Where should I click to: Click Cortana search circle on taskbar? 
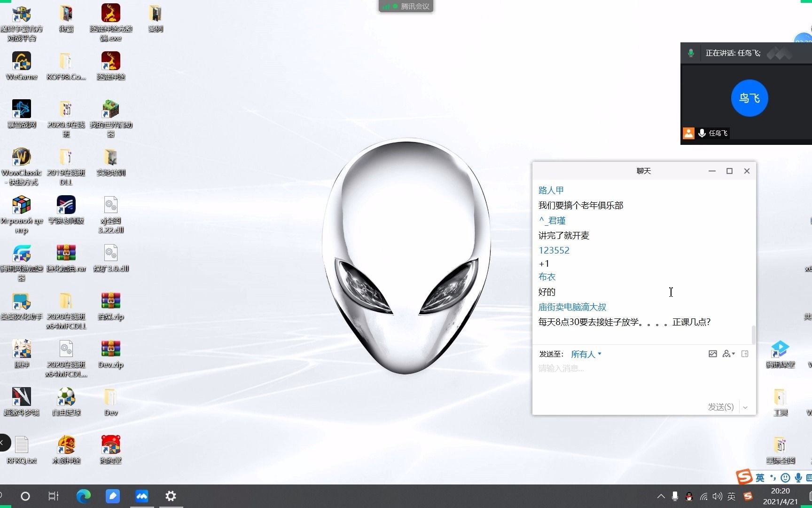pos(25,496)
